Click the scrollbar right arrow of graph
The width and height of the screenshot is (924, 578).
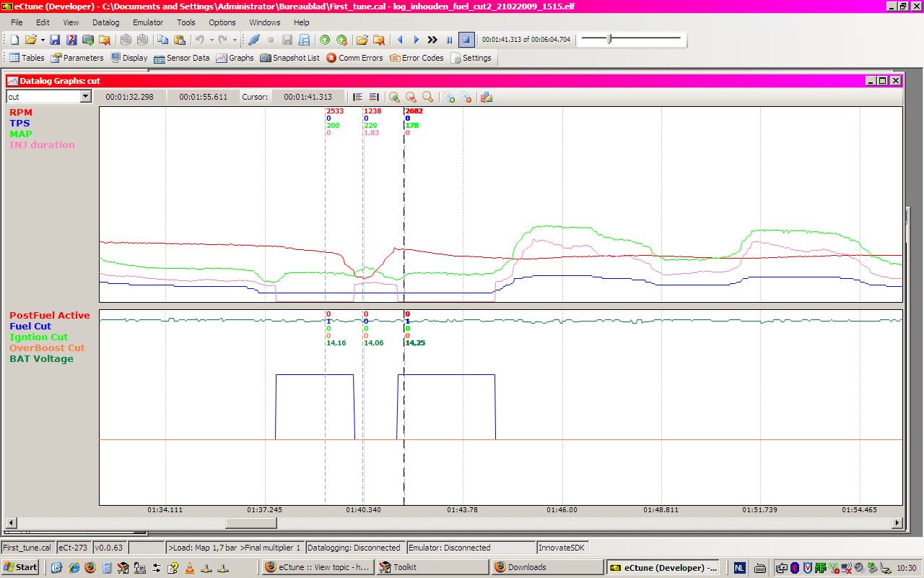pyautogui.click(x=897, y=523)
